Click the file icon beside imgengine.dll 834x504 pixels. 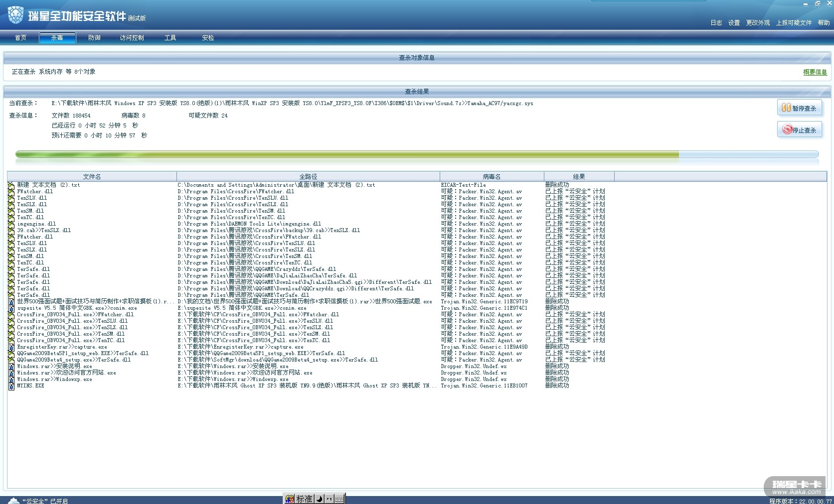(x=11, y=224)
